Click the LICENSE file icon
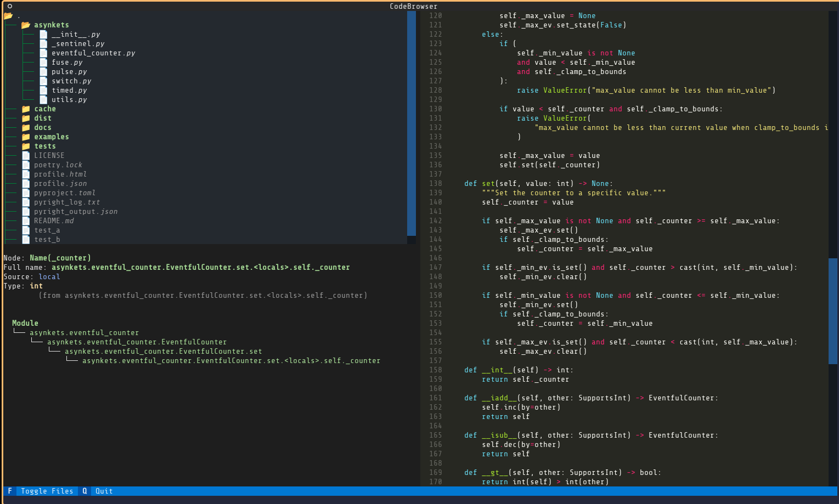This screenshot has height=504, width=839. point(26,155)
